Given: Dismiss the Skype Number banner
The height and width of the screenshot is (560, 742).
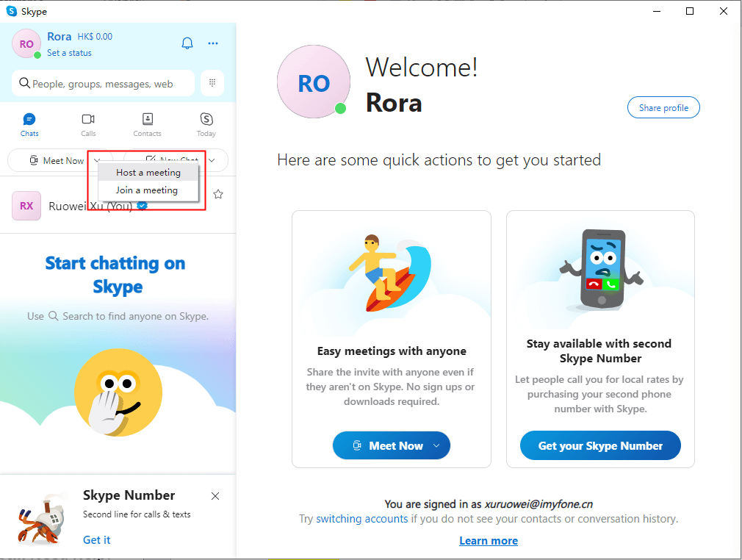Looking at the screenshot, I should pos(215,496).
